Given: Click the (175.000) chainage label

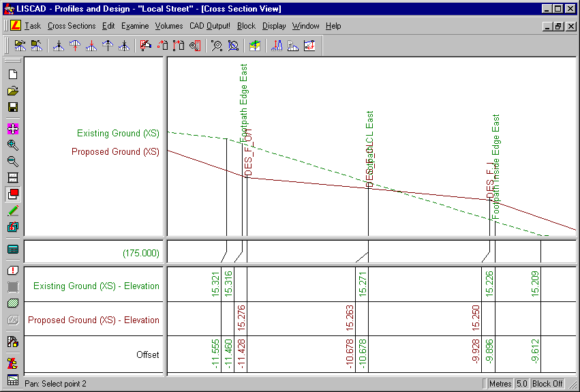Looking at the screenshot, I should [141, 253].
